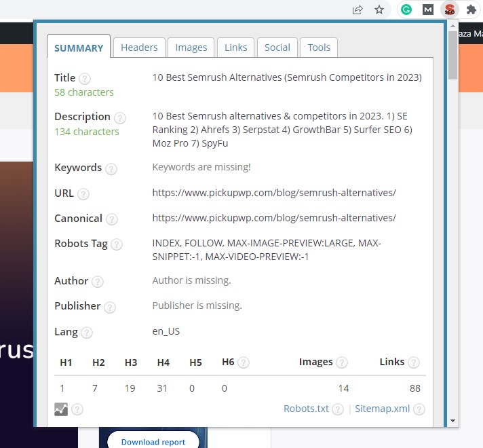Click the meta description text value
This screenshot has height=448, width=483.
pyautogui.click(x=282, y=130)
